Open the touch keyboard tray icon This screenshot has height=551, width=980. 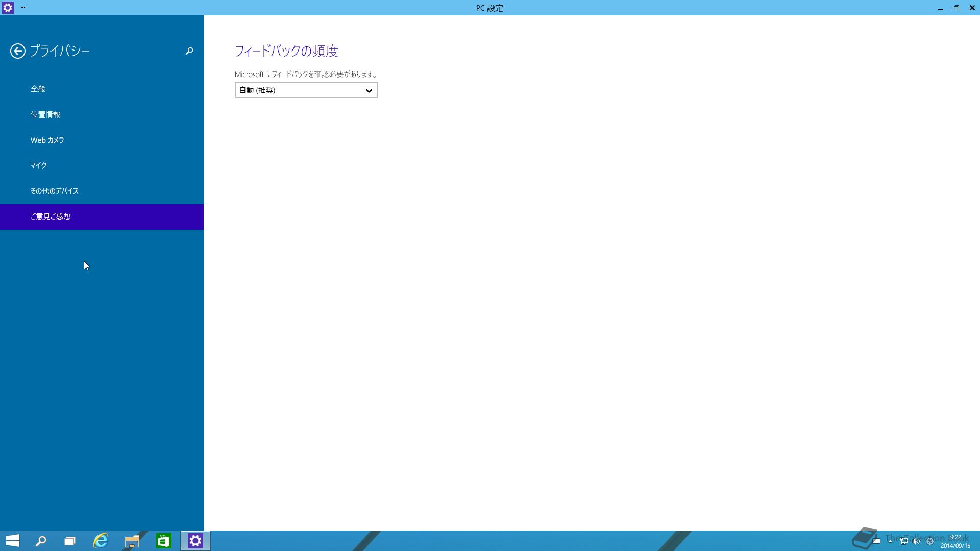pos(876,541)
